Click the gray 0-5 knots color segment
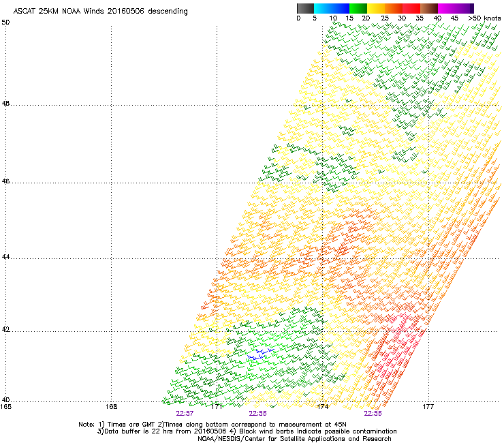 pos(305,8)
